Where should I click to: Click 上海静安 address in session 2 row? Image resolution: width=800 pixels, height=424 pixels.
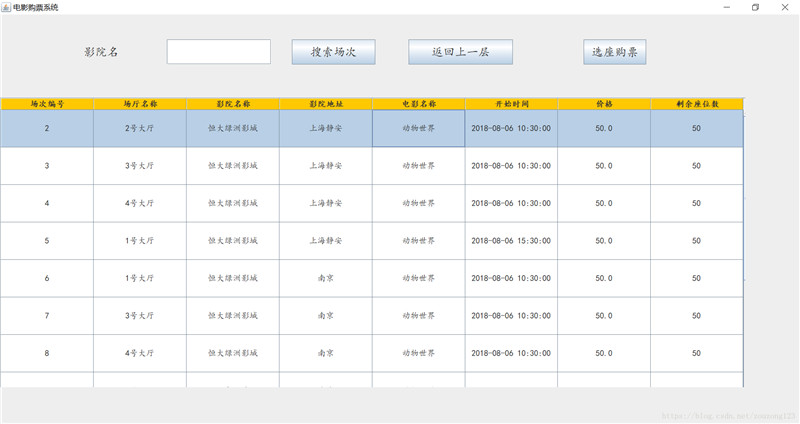point(326,129)
